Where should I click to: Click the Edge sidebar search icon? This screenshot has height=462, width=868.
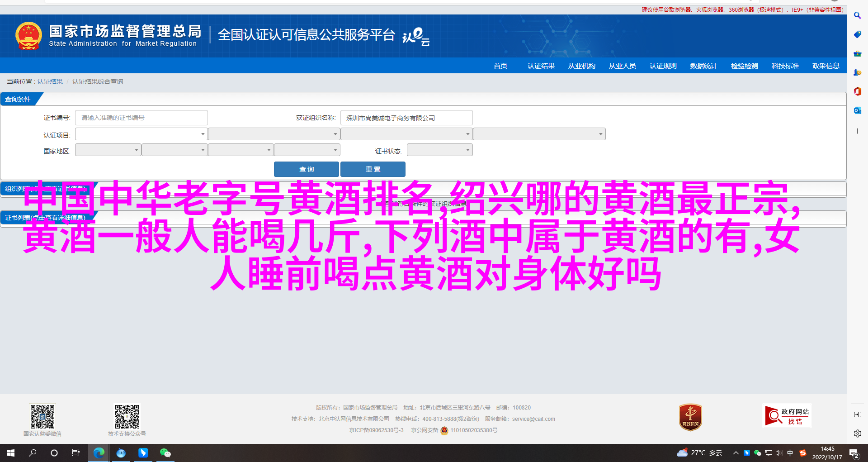857,15
